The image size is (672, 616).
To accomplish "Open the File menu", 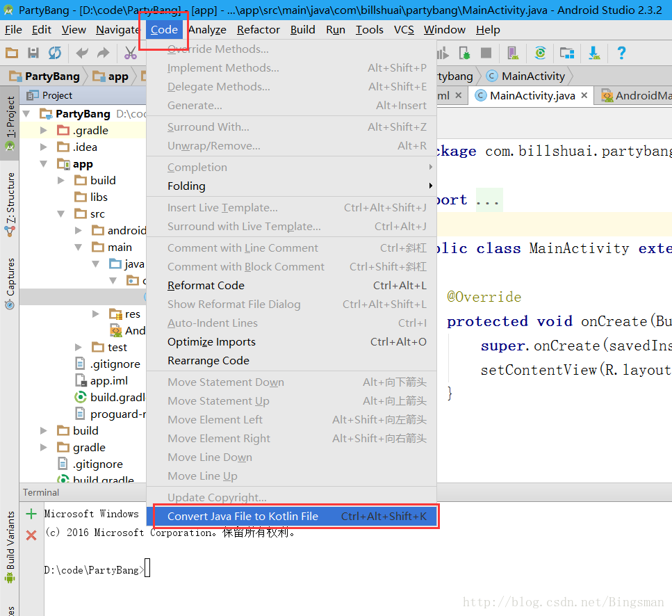I will (x=13, y=30).
